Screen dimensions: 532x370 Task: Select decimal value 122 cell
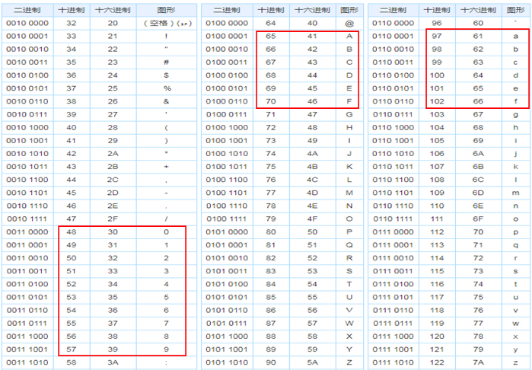(437, 363)
